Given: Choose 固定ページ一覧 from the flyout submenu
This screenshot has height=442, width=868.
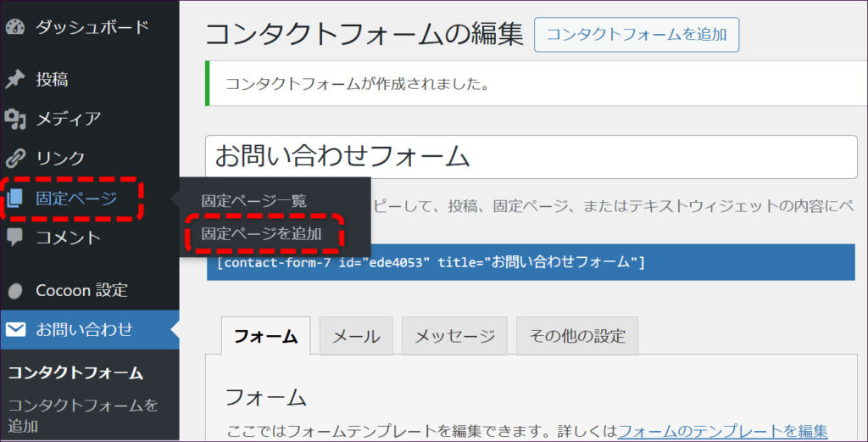Looking at the screenshot, I should 253,202.
